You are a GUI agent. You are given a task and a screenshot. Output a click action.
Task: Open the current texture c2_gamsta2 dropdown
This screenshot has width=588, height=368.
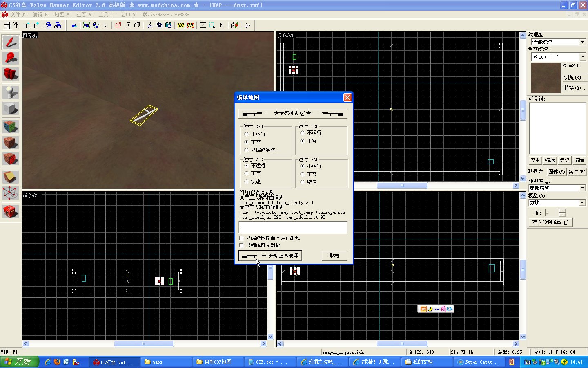click(x=583, y=57)
